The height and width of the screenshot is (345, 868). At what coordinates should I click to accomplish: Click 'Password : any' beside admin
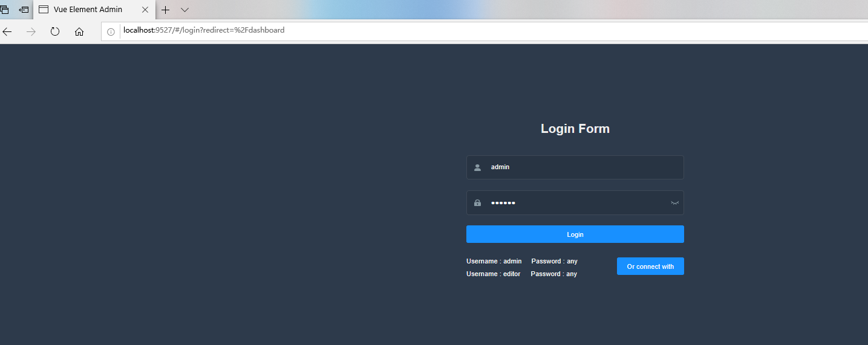click(x=554, y=261)
